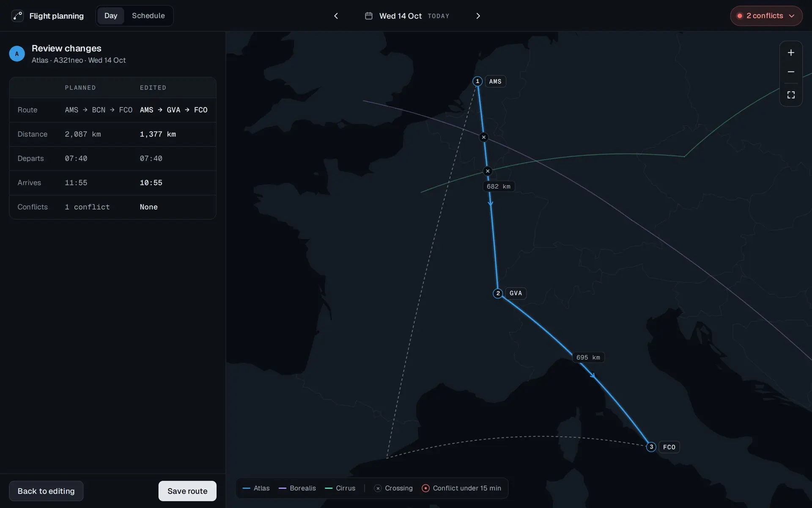Image resolution: width=812 pixels, height=508 pixels.
Task: Click the Atlas avatar badge 'A'
Action: (17, 54)
